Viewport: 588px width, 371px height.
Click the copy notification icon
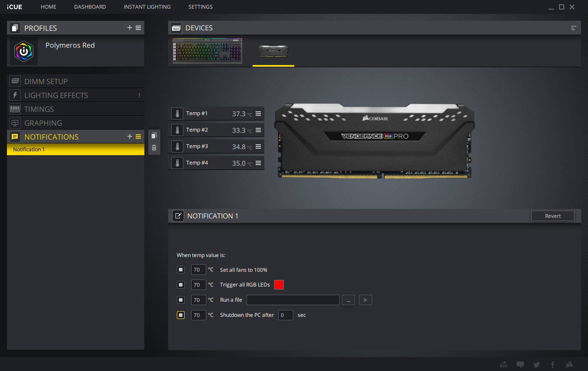click(154, 136)
